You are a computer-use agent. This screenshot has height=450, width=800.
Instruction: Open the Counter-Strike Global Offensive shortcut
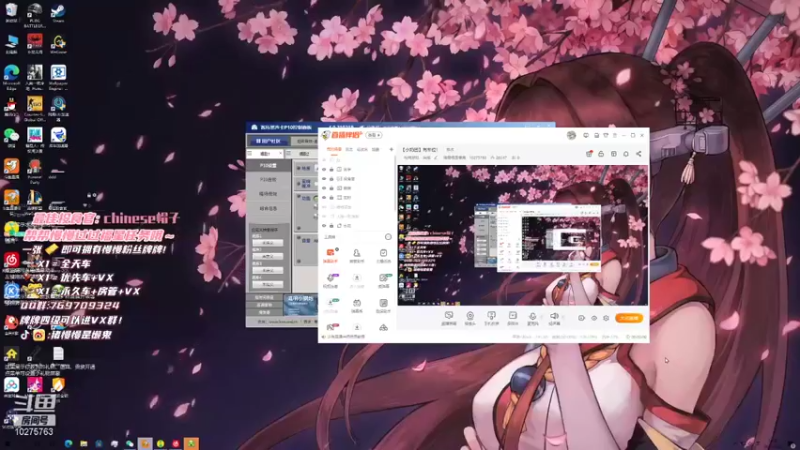click(x=35, y=108)
